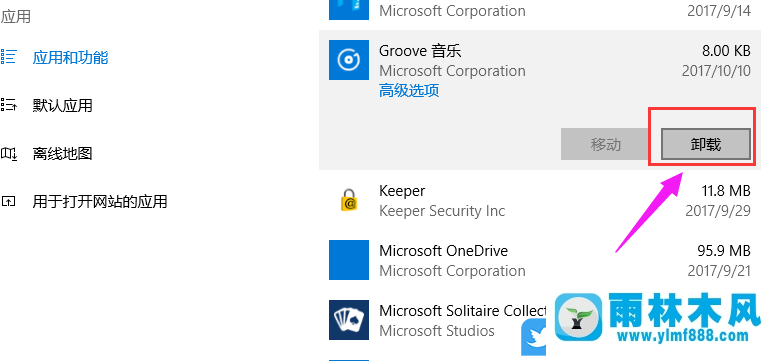Image resolution: width=774 pixels, height=361 pixels.
Task: Click the 2017/9/14 install date
Action: click(719, 11)
